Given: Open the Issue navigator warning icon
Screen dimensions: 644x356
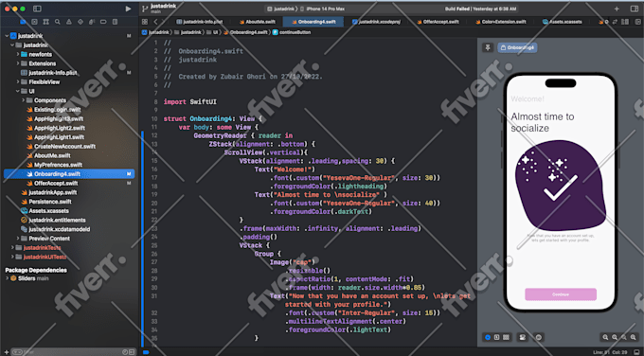Looking at the screenshot, I should click(69, 22).
